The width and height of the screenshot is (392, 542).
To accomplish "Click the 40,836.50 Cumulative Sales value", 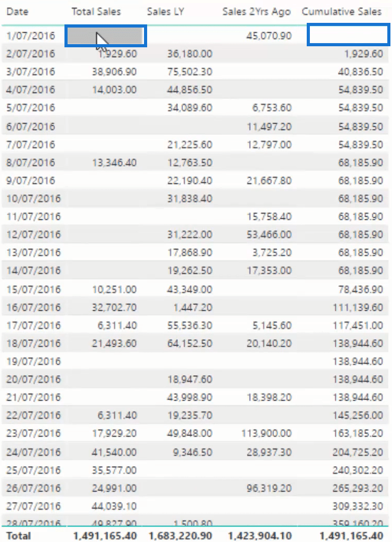I will (360, 72).
